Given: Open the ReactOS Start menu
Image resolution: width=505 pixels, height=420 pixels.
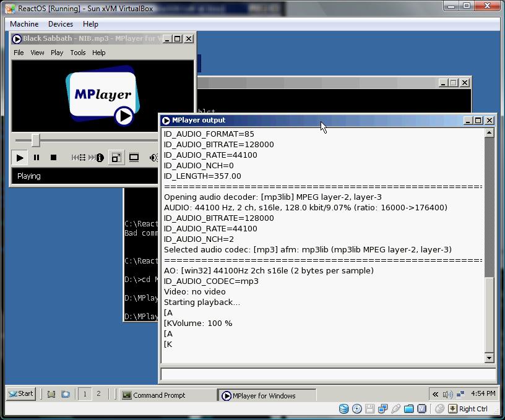Looking at the screenshot, I should pos(21,394).
